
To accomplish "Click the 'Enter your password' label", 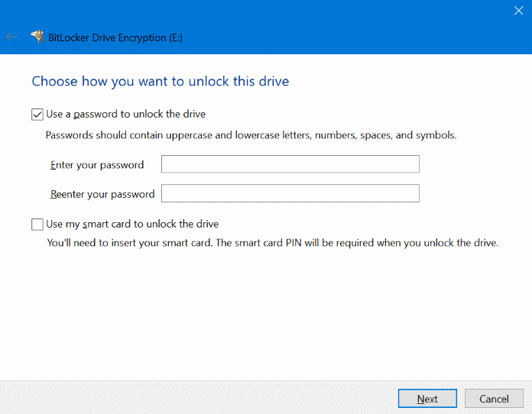I will tap(97, 165).
